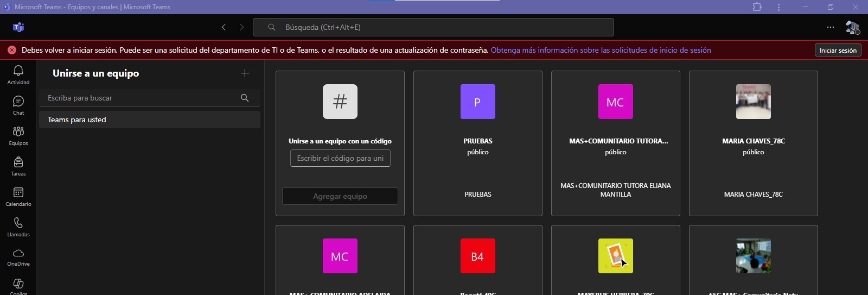
Task: Open the profile avatar menu
Action: [852, 27]
